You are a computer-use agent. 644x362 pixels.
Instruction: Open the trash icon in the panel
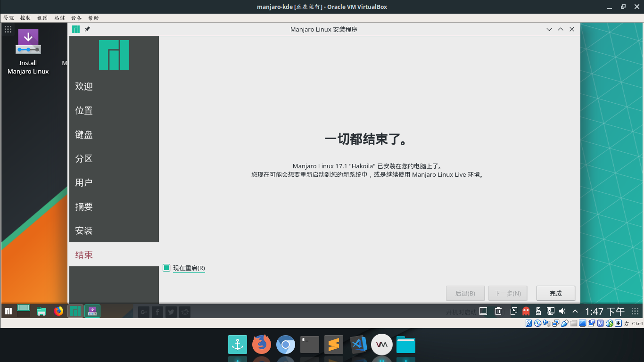498,311
